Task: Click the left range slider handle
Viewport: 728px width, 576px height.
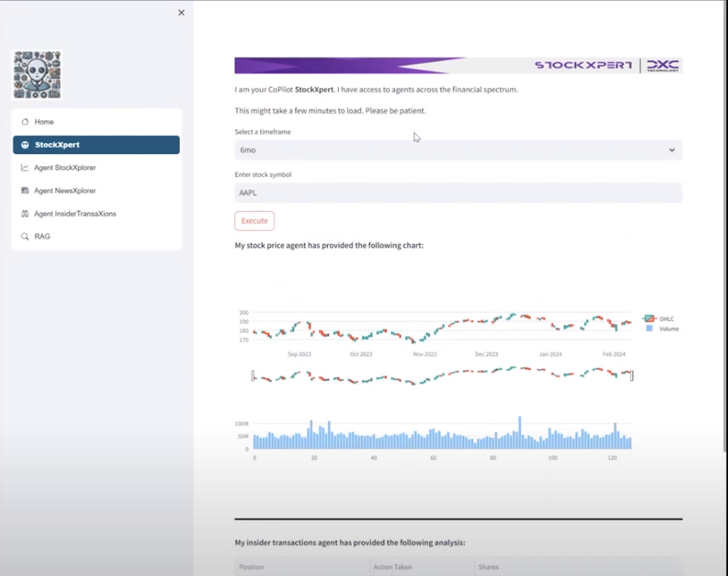Action: pos(253,376)
